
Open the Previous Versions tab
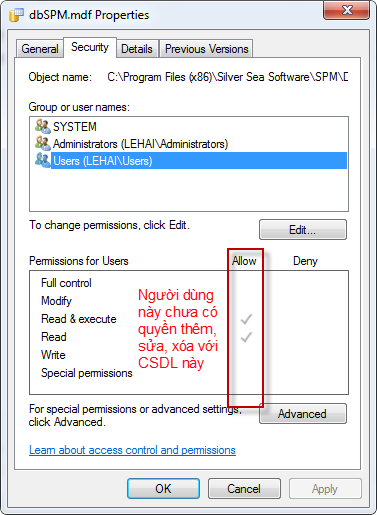(207, 49)
